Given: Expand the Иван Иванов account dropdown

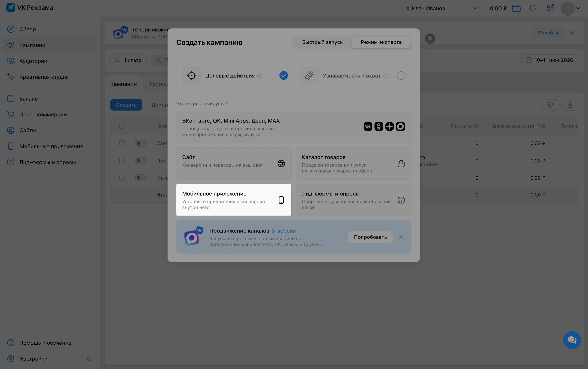Looking at the screenshot, I should pyautogui.click(x=441, y=8).
